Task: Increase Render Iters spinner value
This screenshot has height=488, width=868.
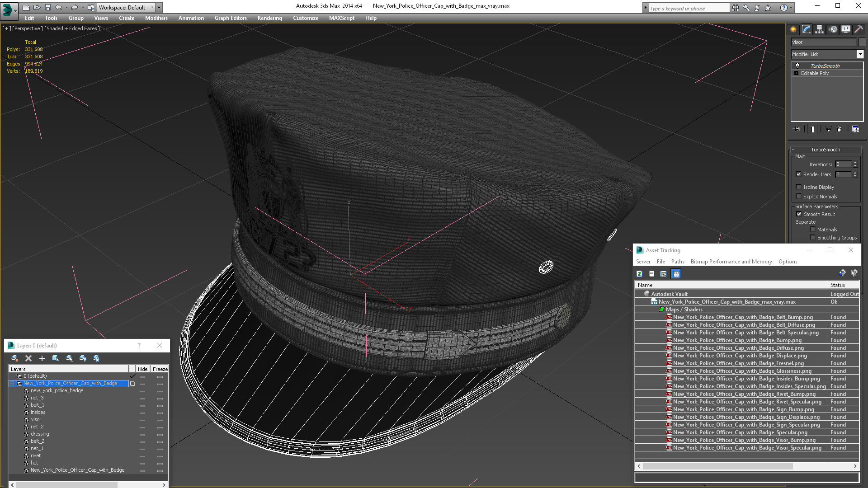Action: point(855,173)
